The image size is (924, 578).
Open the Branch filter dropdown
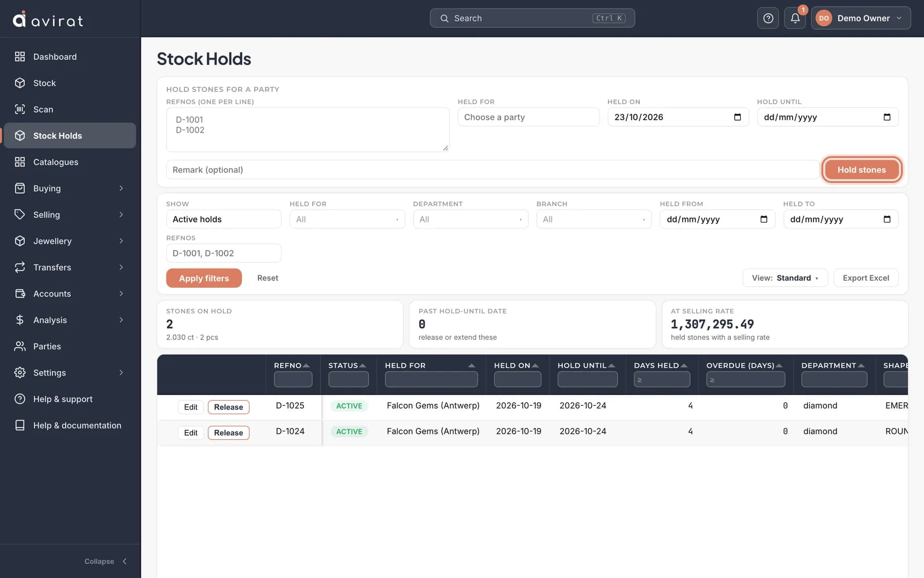[594, 219]
